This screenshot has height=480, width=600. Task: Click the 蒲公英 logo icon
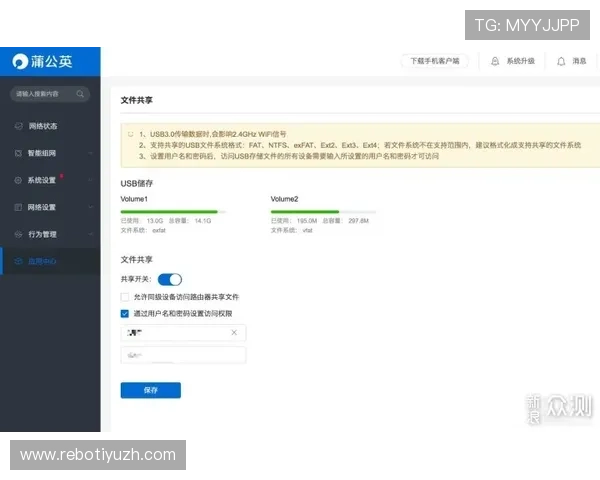tap(20, 61)
